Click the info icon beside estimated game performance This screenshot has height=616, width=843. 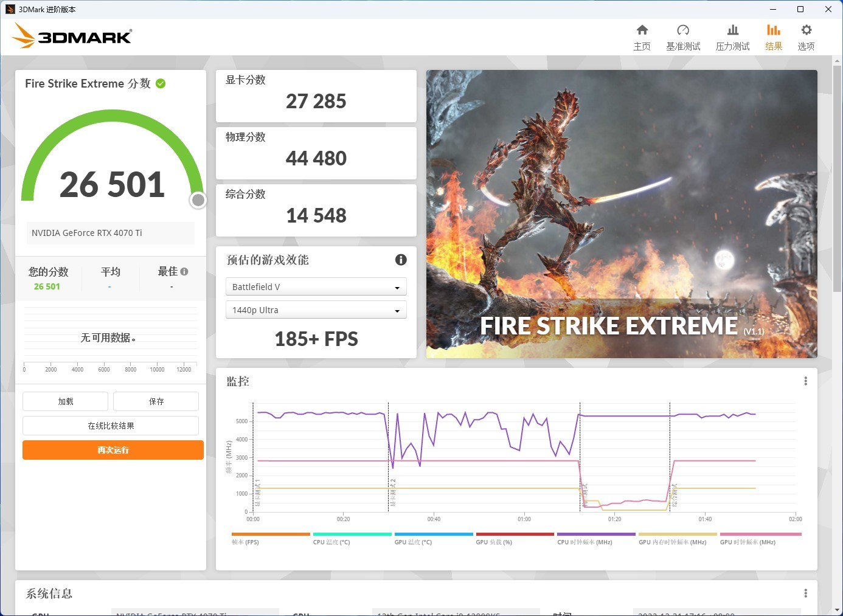tap(400, 260)
